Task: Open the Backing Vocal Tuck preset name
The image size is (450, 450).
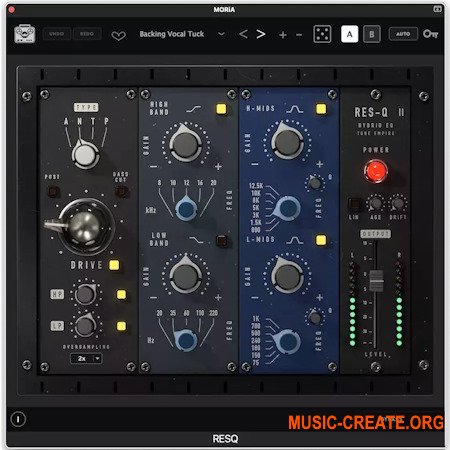Action: tap(172, 34)
